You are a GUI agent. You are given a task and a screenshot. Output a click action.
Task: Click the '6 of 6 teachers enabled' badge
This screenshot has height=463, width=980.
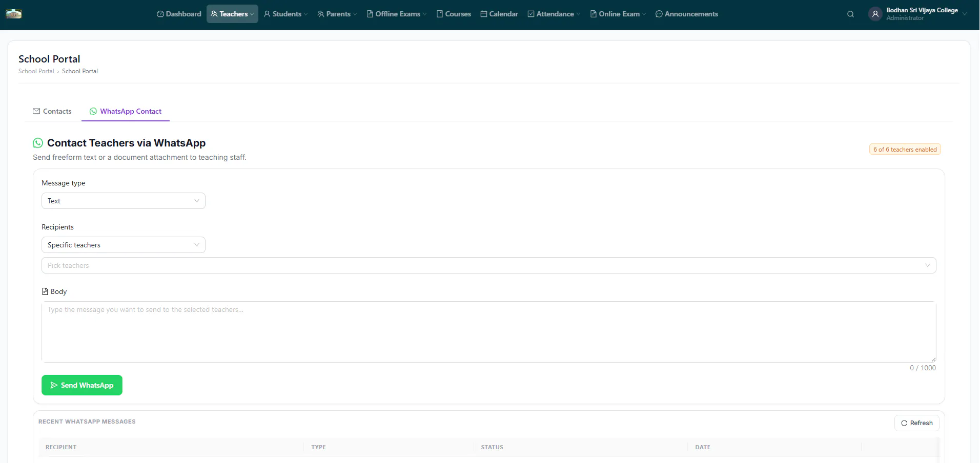(905, 150)
